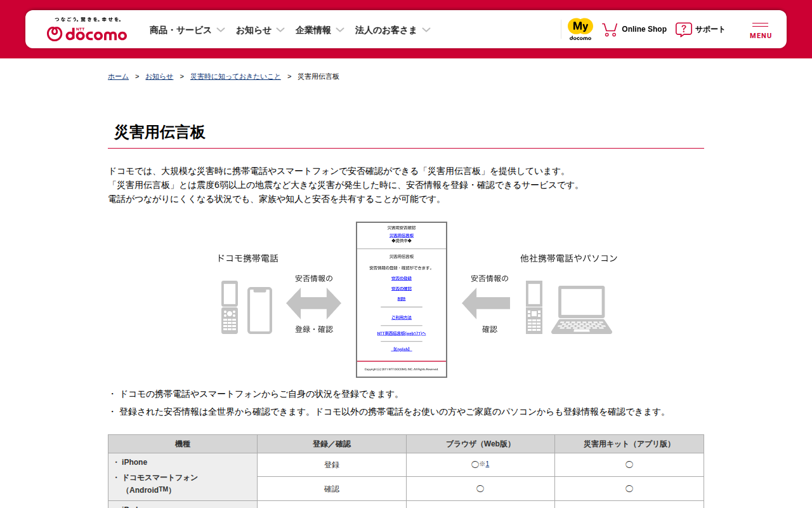Screen dimensions: 812x508
Task: Click the laptop illustration in the diagram
Action: tap(582, 309)
